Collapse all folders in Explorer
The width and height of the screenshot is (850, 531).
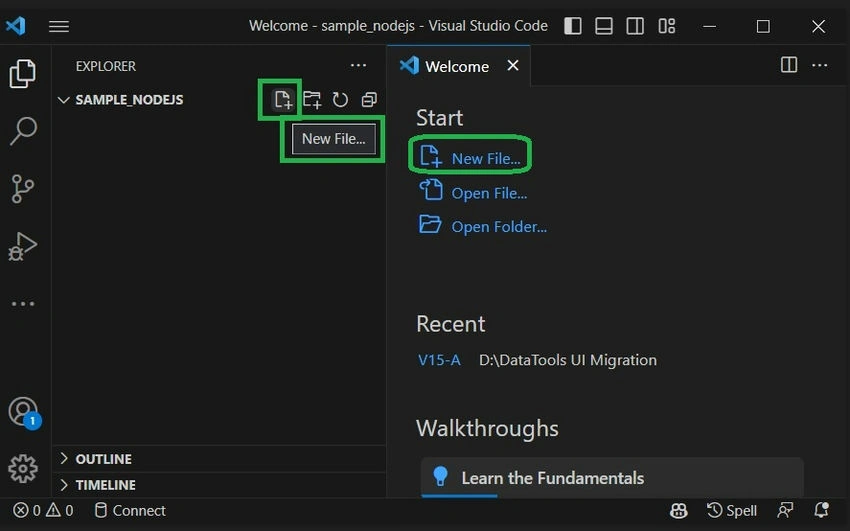pyautogui.click(x=369, y=100)
